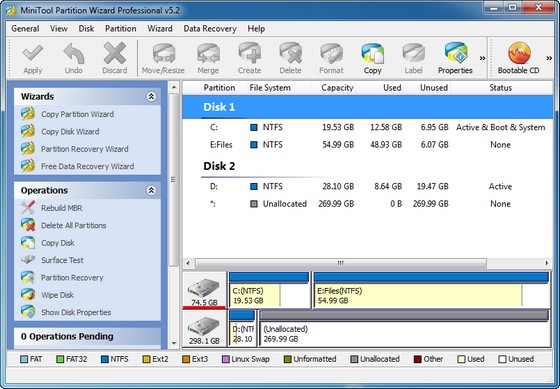Select the E:Files partition row
560x389 pixels.
click(367, 145)
